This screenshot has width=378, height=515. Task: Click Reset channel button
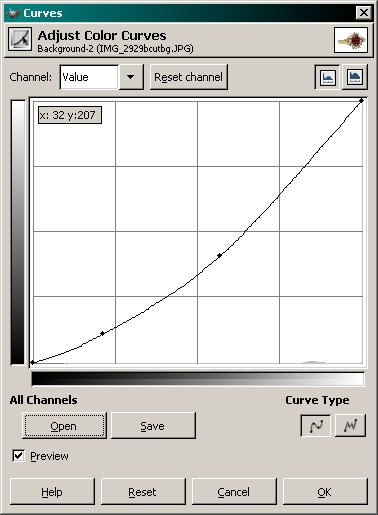click(189, 77)
